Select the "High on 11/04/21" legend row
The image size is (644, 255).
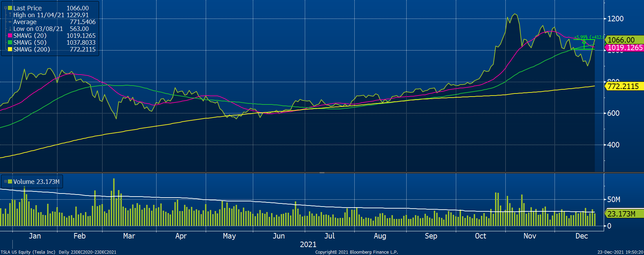[51, 15]
